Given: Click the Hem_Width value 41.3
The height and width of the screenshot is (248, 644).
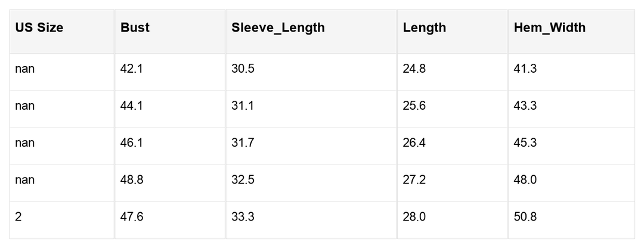Looking at the screenshot, I should 525,69.
